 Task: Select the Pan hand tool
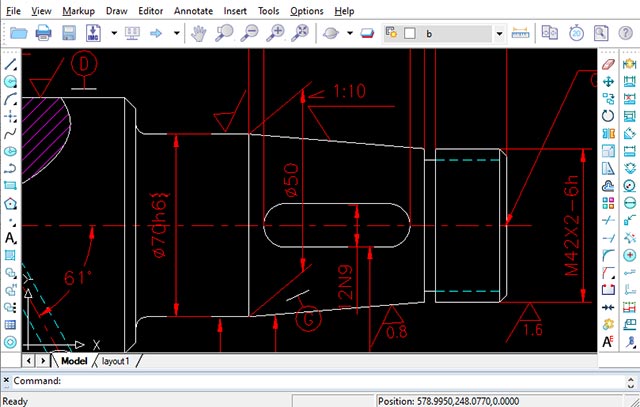point(199,33)
